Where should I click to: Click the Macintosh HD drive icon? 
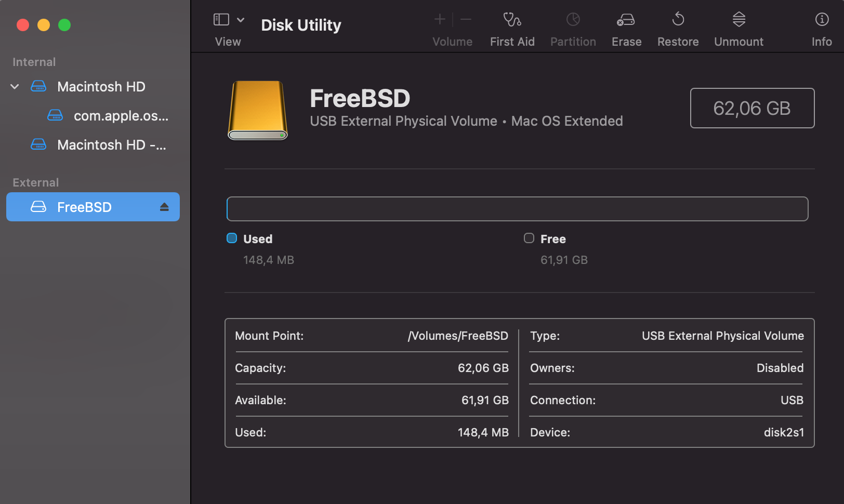38,86
